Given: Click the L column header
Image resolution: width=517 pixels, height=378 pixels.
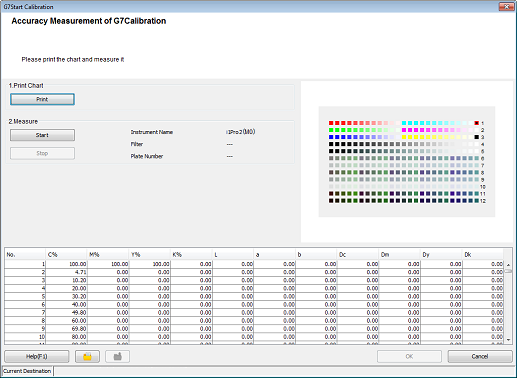Looking at the screenshot, I should pyautogui.click(x=233, y=254).
